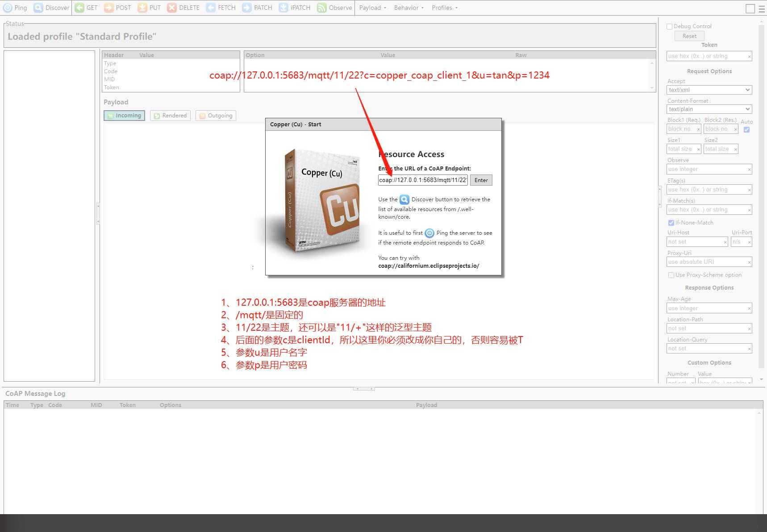The image size is (767, 532).
Task: Send a Ping to the CoAP server
Action: pos(15,8)
